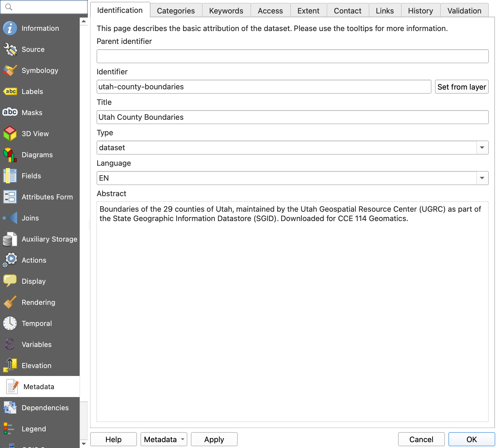Open the Joins icon
Screen dimensions: 497x448
[10, 218]
